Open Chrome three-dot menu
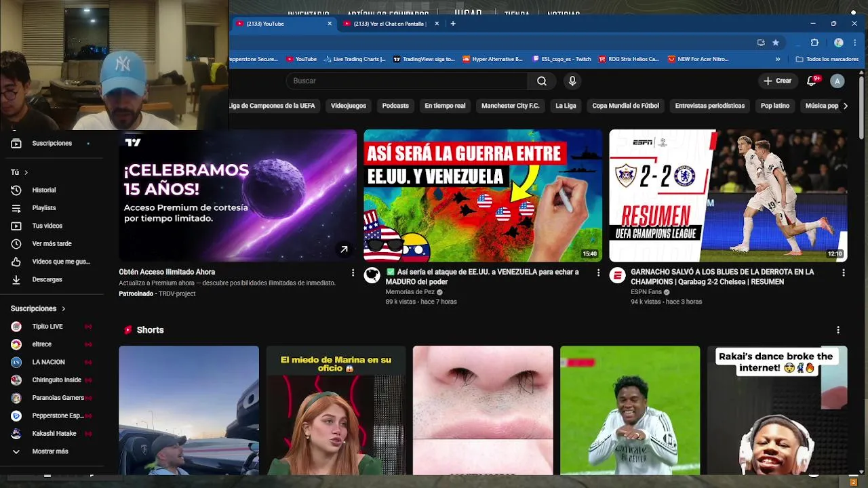868x488 pixels. 855,43
